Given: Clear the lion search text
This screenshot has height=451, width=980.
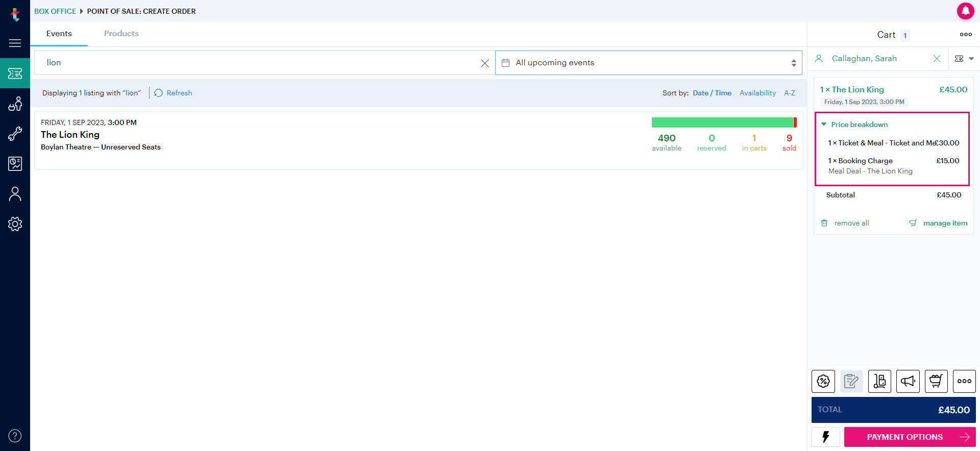Looking at the screenshot, I should [x=484, y=63].
